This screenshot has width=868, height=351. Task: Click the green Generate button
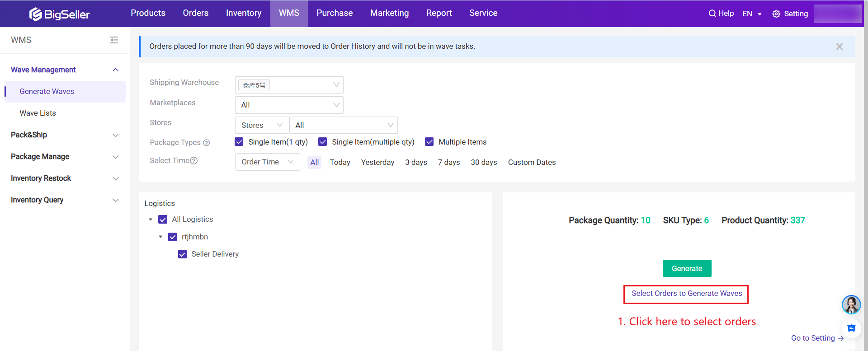pyautogui.click(x=687, y=268)
